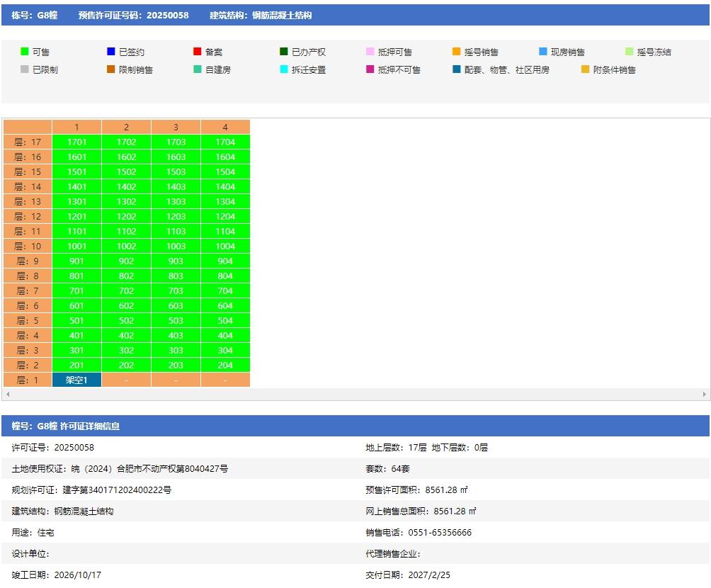Viewport: 711px width, 588px height.
Task: Open unit 1704
Action: coord(225,142)
